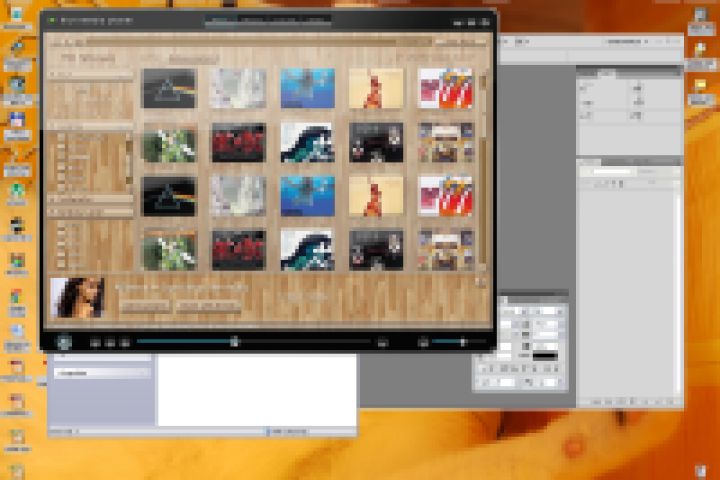Click the now-playing portrait artwork thumbnail
Image resolution: width=720 pixels, height=480 pixels.
[x=77, y=298]
